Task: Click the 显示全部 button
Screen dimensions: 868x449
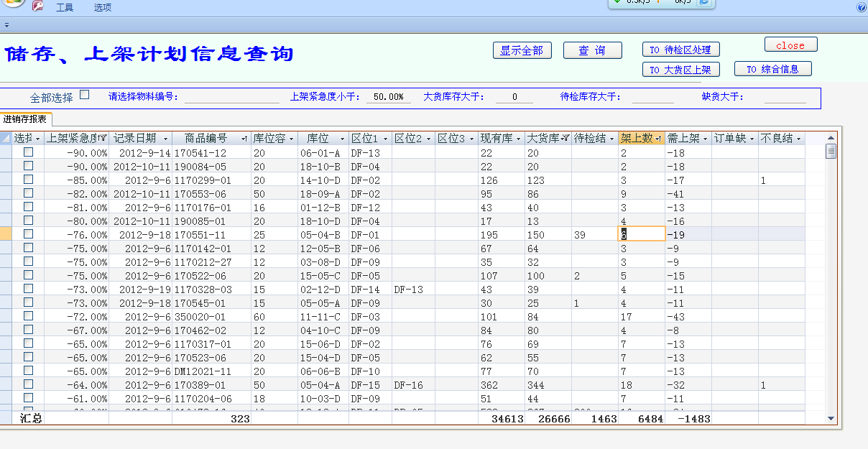Action: 522,50
